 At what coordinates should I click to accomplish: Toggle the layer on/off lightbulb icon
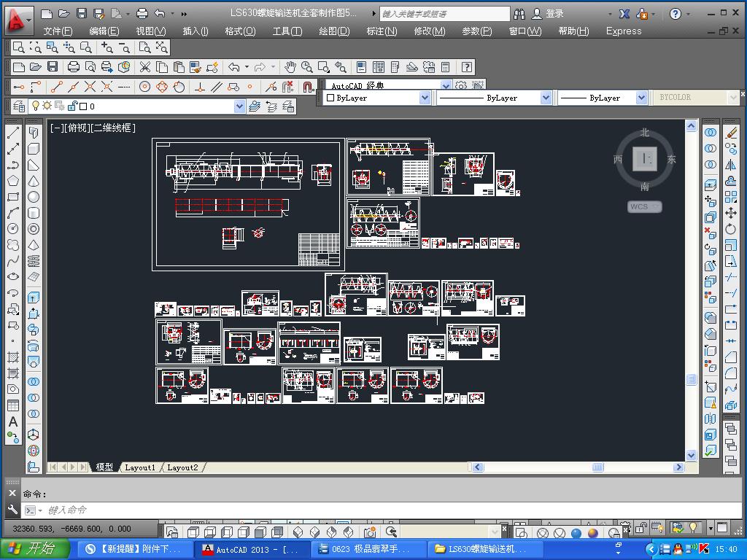36,106
